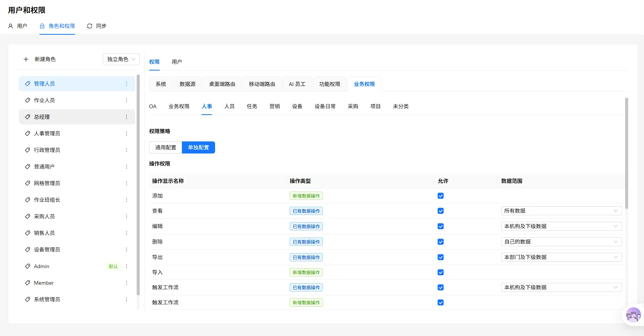Click the plus icon for 新建角色
Viewport: 644px width, 336px height.
pyautogui.click(x=26, y=59)
